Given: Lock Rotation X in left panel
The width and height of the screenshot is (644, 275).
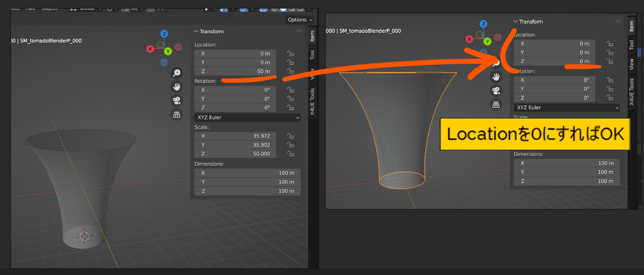Looking at the screenshot, I should pos(290,90).
